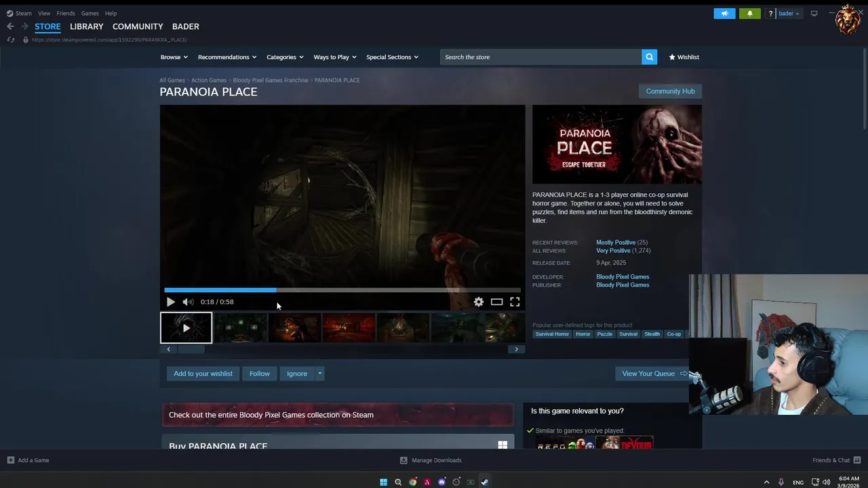Click the system tray volume icon
Image resolution: width=868 pixels, height=488 pixels.
pos(826,482)
